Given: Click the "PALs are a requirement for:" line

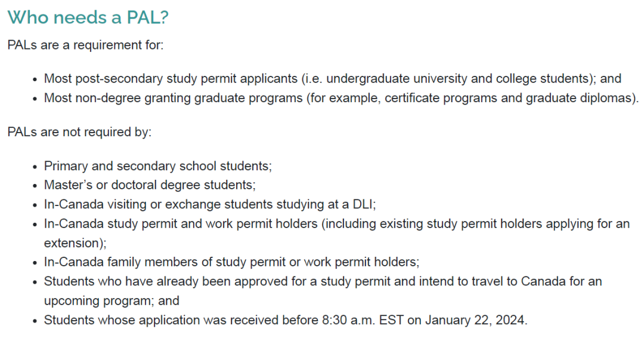Looking at the screenshot, I should [x=85, y=45].
